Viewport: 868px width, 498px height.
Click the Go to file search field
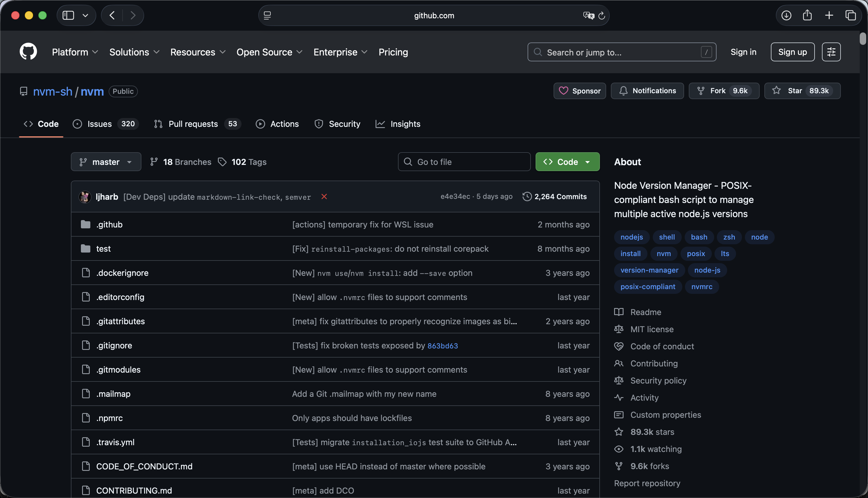point(464,162)
